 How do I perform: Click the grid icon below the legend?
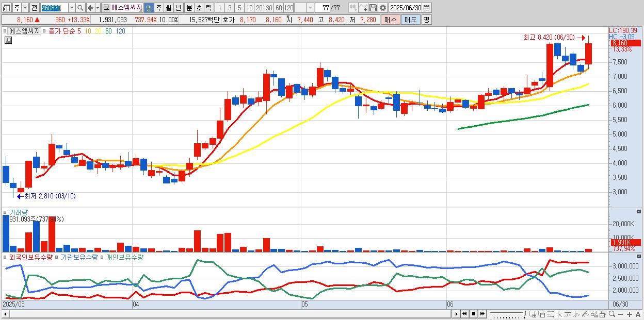coord(7,40)
